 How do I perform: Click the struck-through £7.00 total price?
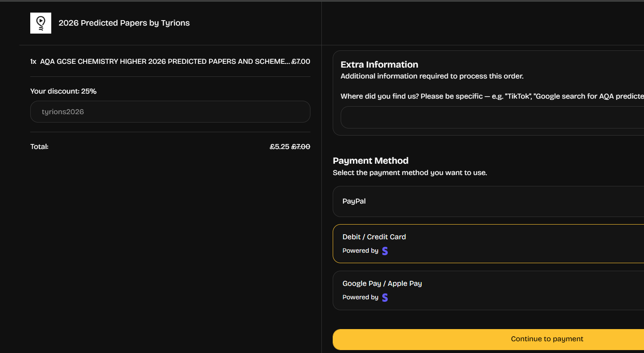coord(301,146)
